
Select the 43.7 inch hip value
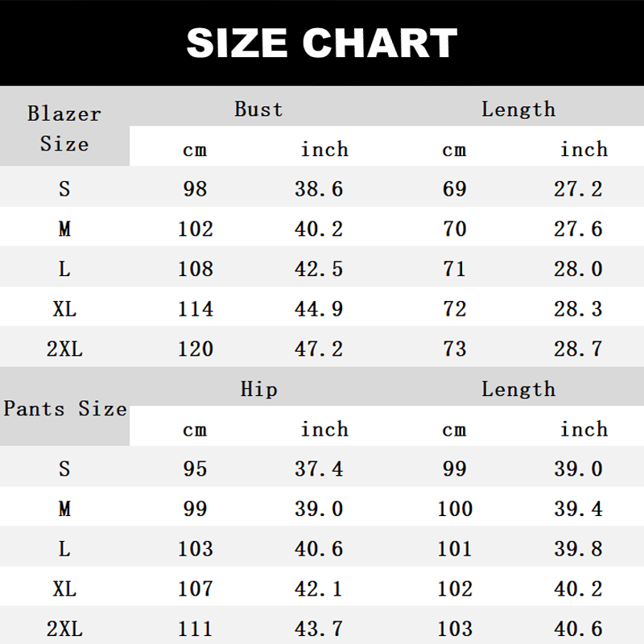click(x=319, y=629)
